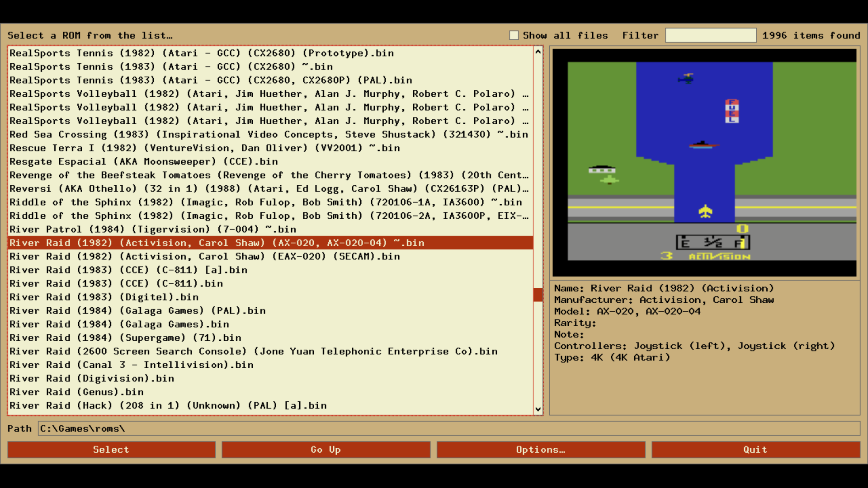The height and width of the screenshot is (488, 868).
Task: Select River Raid (Galaga Games) (PAL).bin
Action: point(270,311)
